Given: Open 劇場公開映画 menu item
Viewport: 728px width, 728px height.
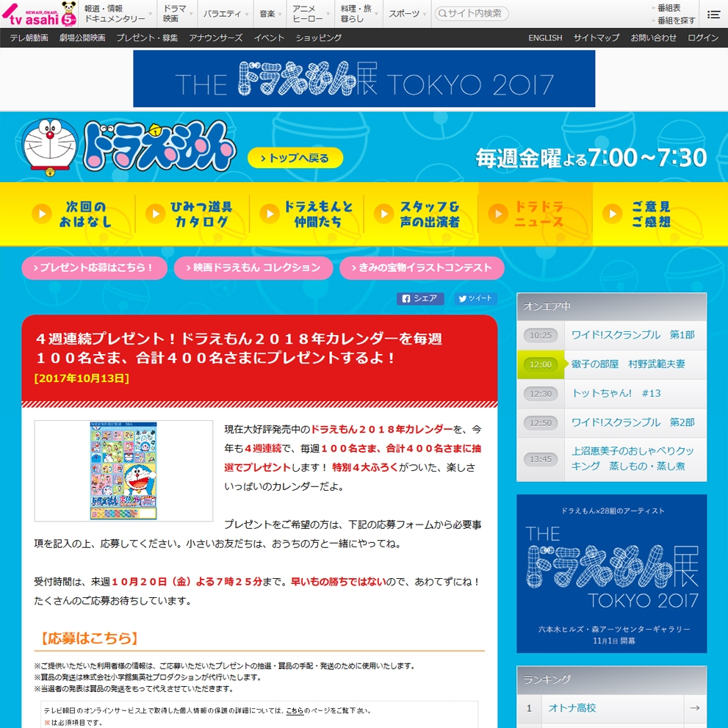Looking at the screenshot, I should tap(82, 37).
